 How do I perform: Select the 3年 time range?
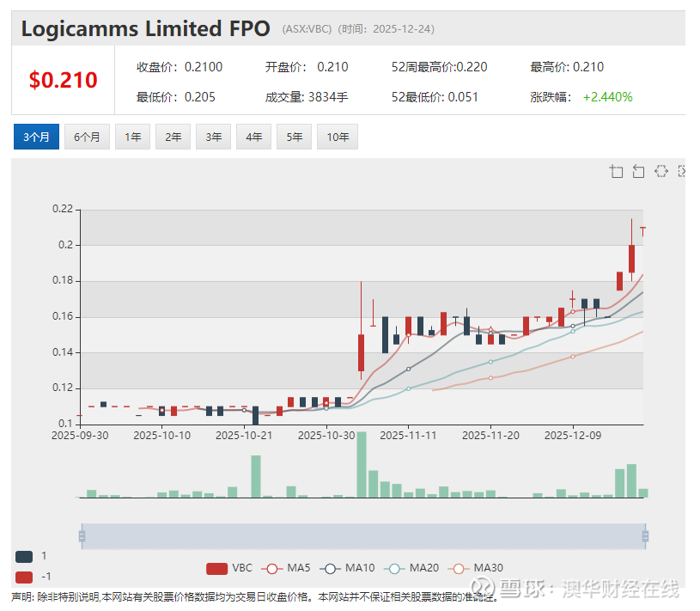click(213, 137)
